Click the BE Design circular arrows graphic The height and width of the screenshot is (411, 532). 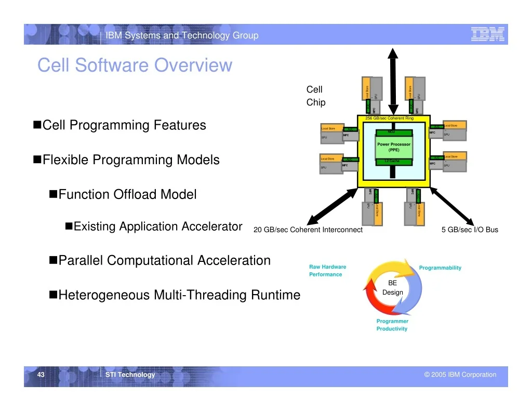(393, 288)
